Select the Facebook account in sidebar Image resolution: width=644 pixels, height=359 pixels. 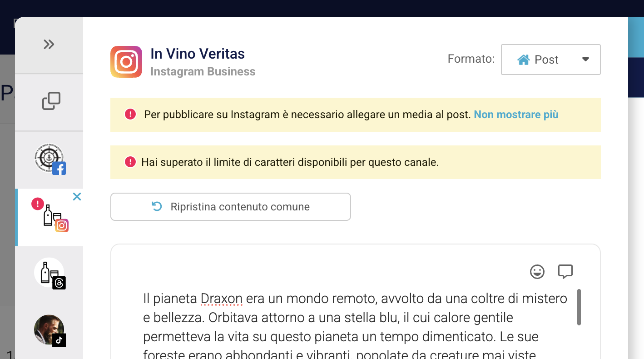point(50,160)
